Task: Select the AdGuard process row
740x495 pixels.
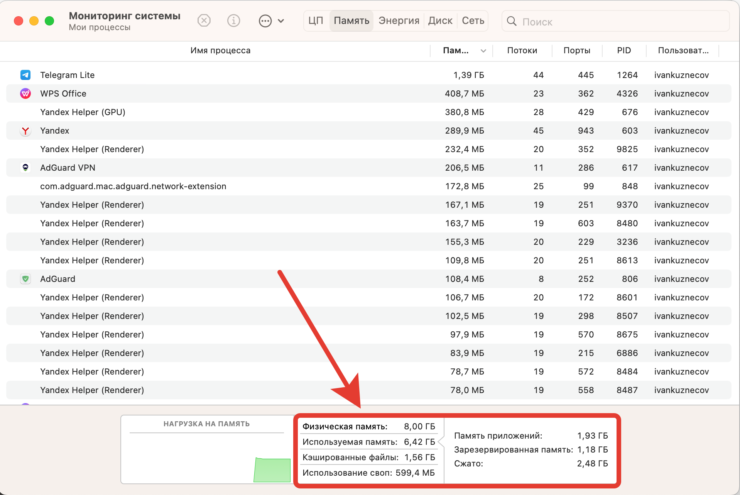Action: (369, 279)
